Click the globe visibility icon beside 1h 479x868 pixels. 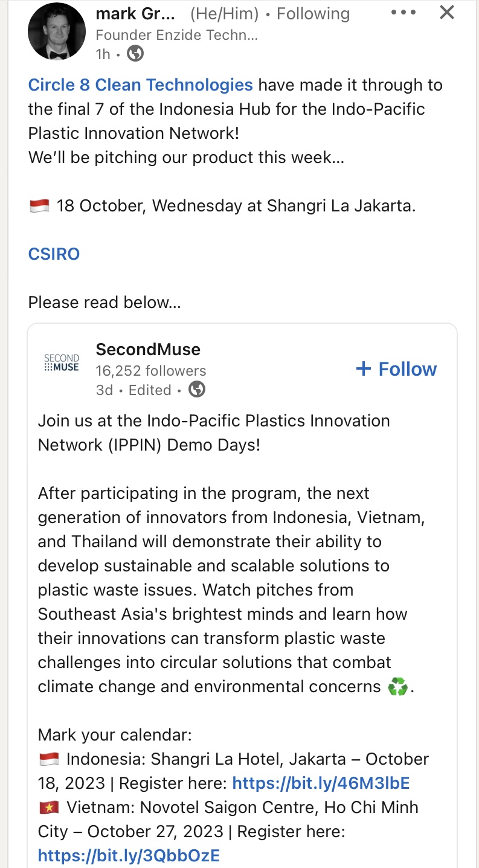click(135, 54)
